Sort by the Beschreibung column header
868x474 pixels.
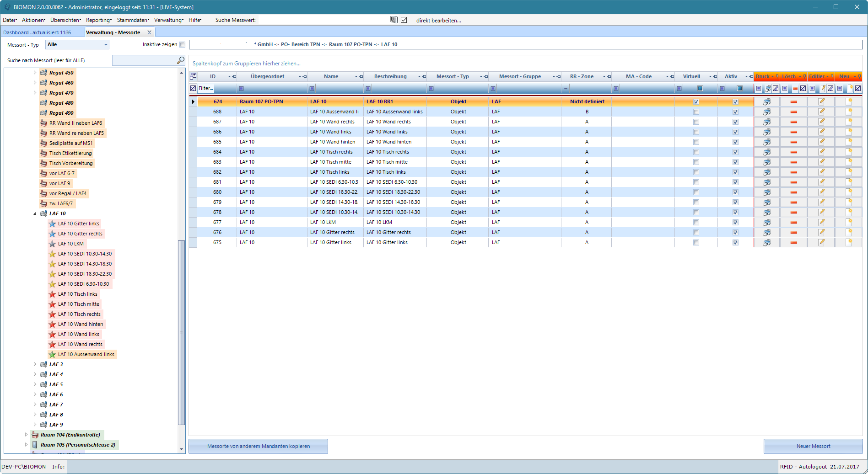(x=390, y=76)
